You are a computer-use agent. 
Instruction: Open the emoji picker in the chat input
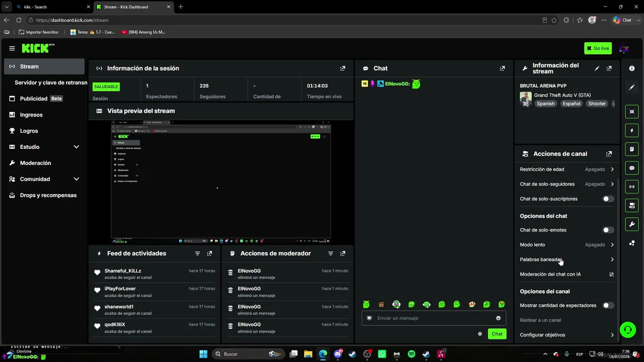[499, 318]
